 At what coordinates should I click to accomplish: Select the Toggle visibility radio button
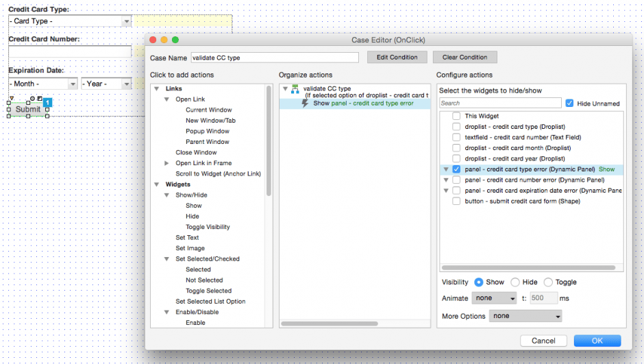coord(548,282)
